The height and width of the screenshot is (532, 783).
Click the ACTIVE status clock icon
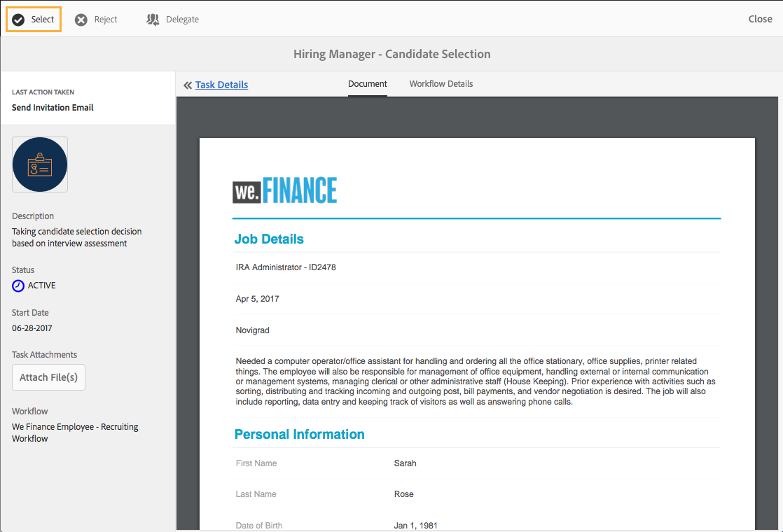pyautogui.click(x=18, y=286)
